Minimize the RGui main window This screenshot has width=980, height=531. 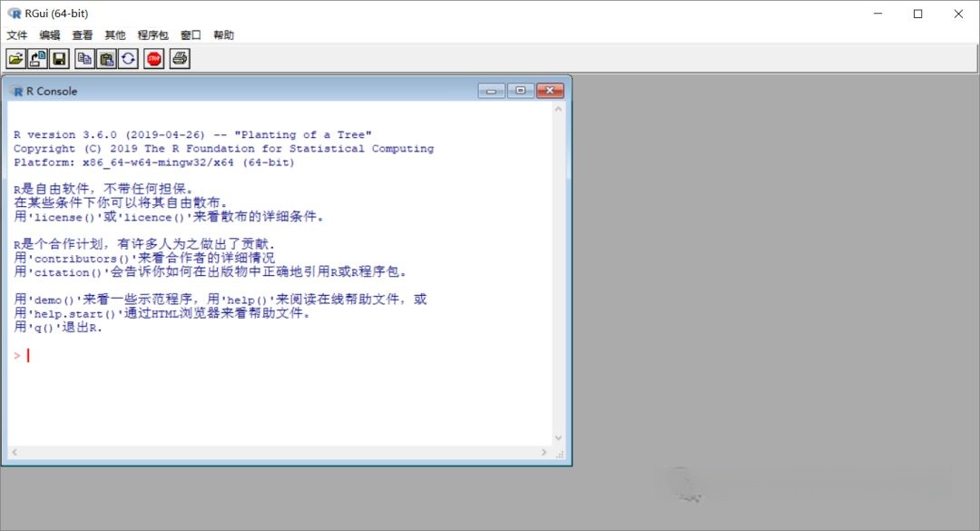pos(878,13)
